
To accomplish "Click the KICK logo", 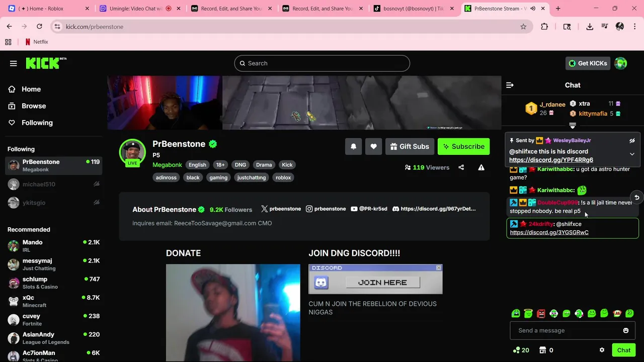I will 46,63.
